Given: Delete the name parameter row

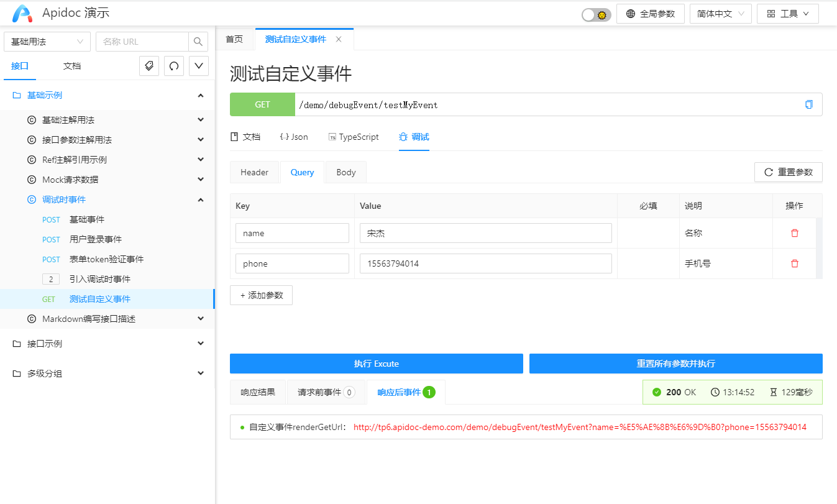Looking at the screenshot, I should point(794,233).
